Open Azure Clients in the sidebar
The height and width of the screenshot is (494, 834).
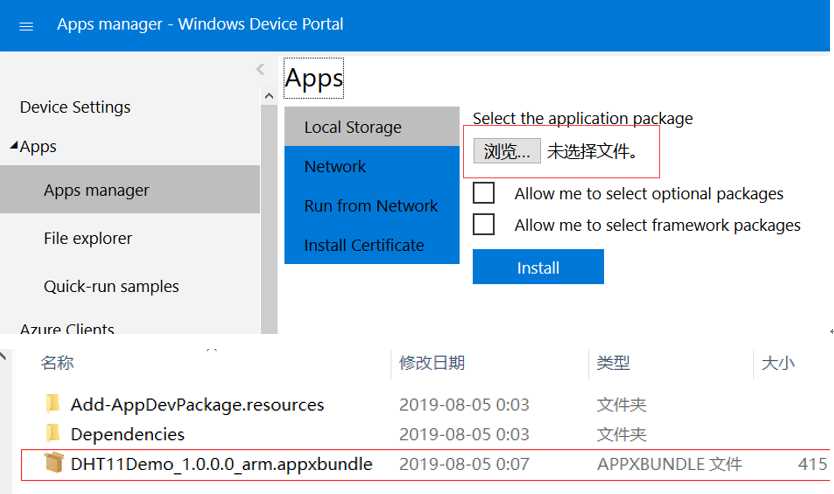pos(67,328)
